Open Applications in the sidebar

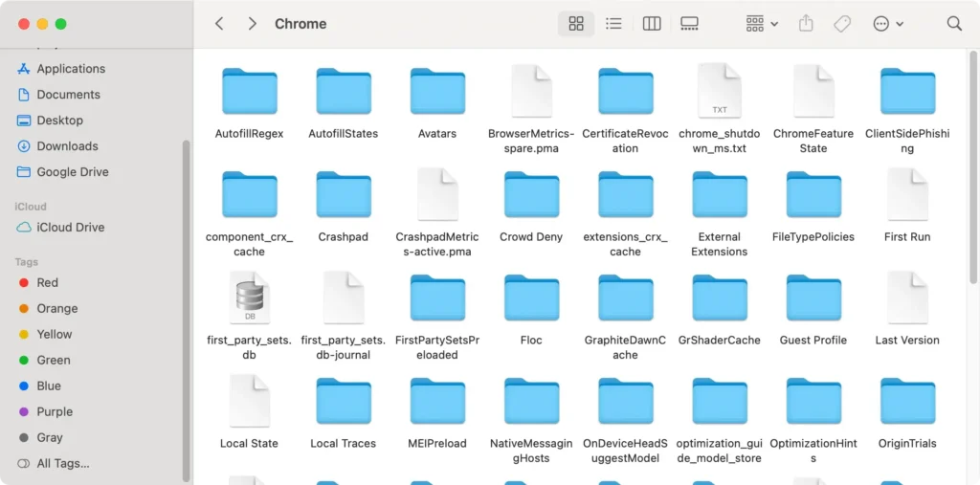(61, 69)
